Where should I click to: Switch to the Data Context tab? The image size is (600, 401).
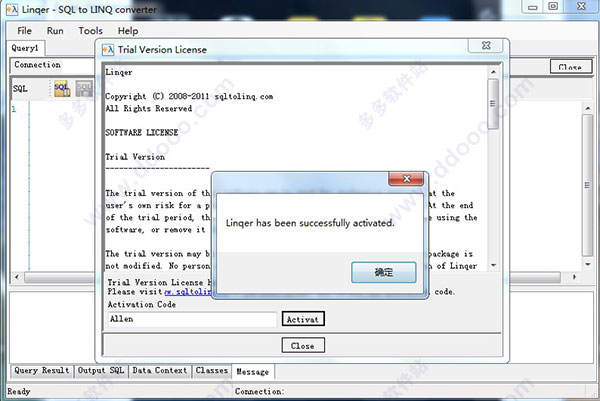(x=160, y=370)
